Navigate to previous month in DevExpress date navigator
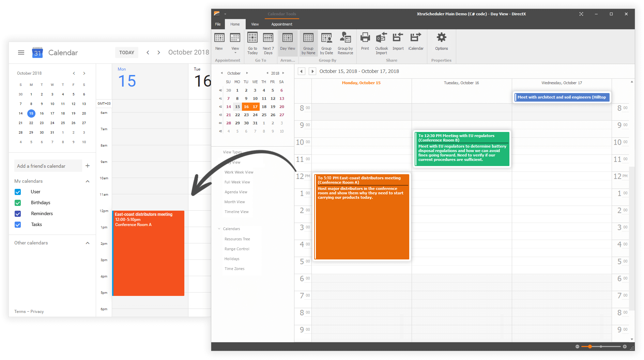The height and width of the screenshot is (360, 644). coord(222,73)
